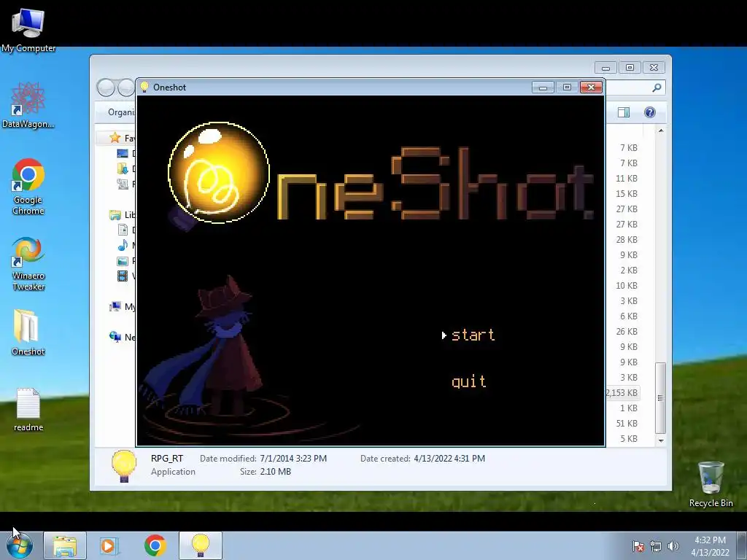Launch Google Chrome from the desktop
Viewport: 747px width, 560px height.
coord(28,187)
